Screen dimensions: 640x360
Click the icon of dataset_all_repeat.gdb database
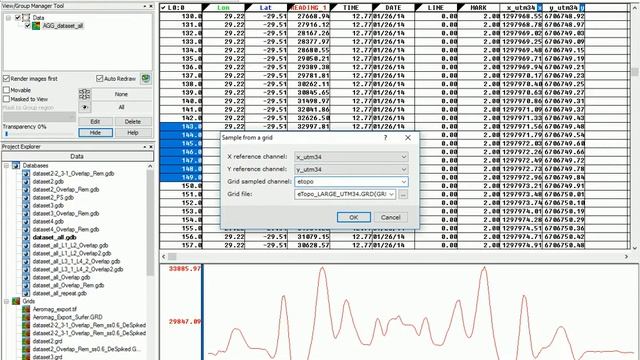point(26,293)
